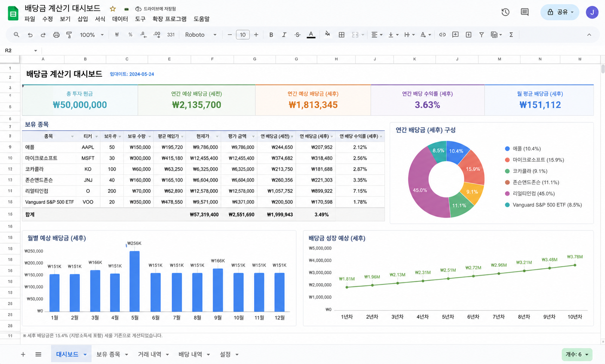Open vertical align options
605x364 pixels.
click(393, 35)
